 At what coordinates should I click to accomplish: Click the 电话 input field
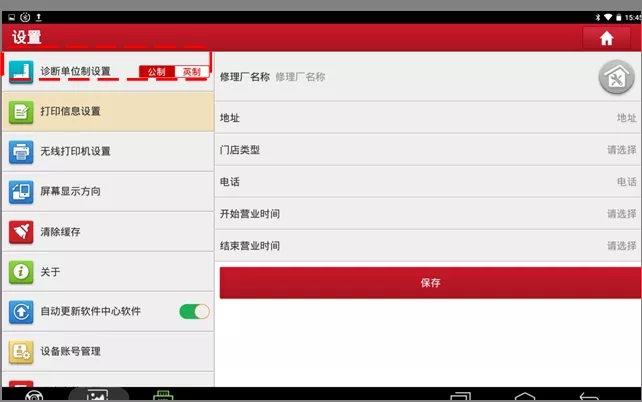click(428, 182)
